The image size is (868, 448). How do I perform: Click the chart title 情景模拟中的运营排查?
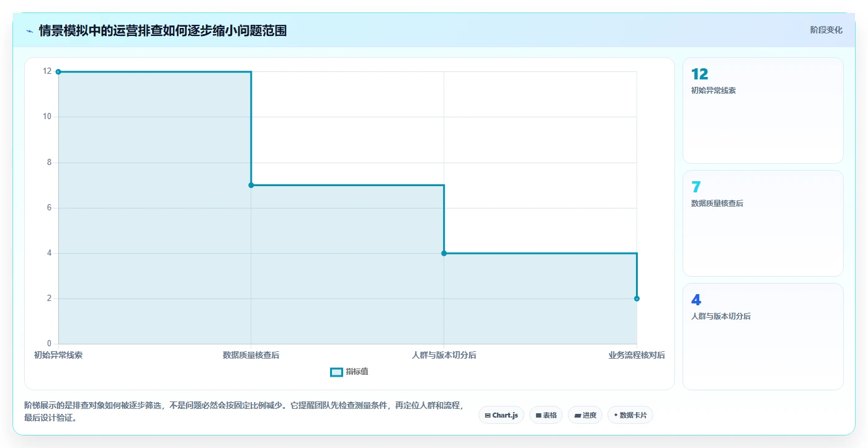pos(163,31)
